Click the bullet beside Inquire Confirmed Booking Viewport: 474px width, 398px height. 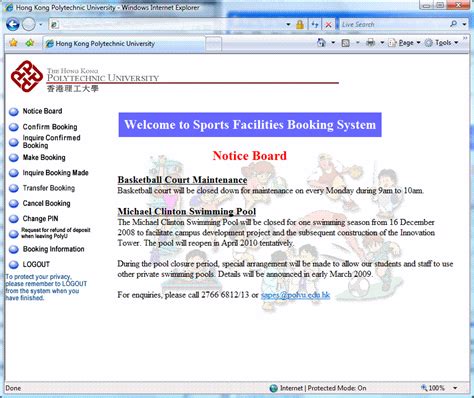point(14,142)
